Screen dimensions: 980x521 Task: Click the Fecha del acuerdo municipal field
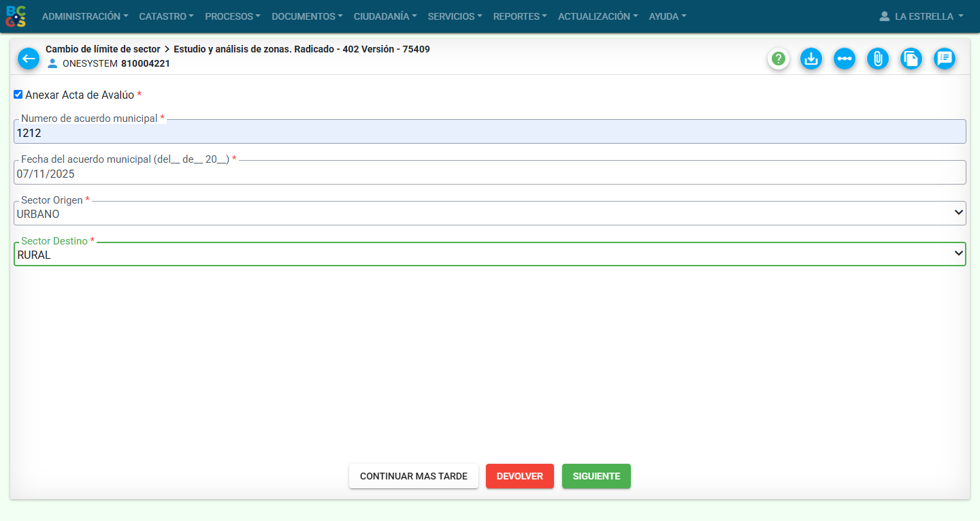[x=489, y=174]
